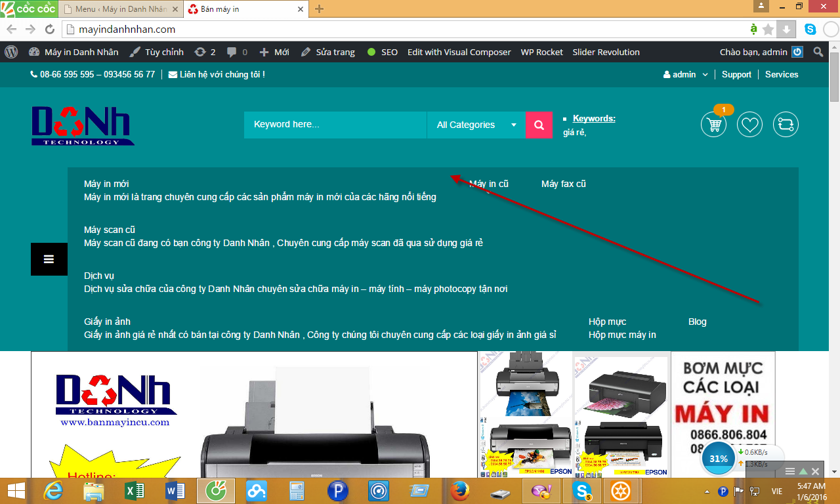Click the pink search submit button

[539, 125]
